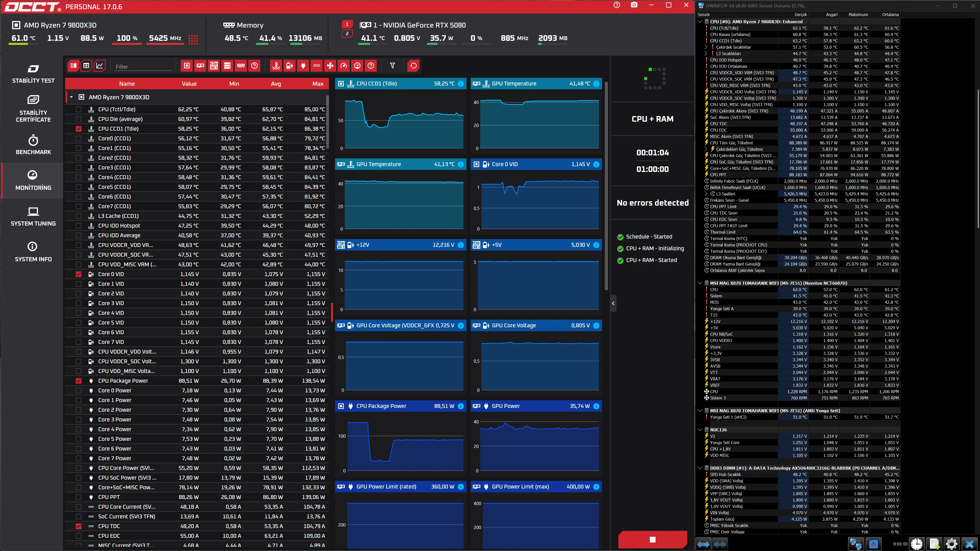Toggle the motherboard device filter icon

click(214, 66)
